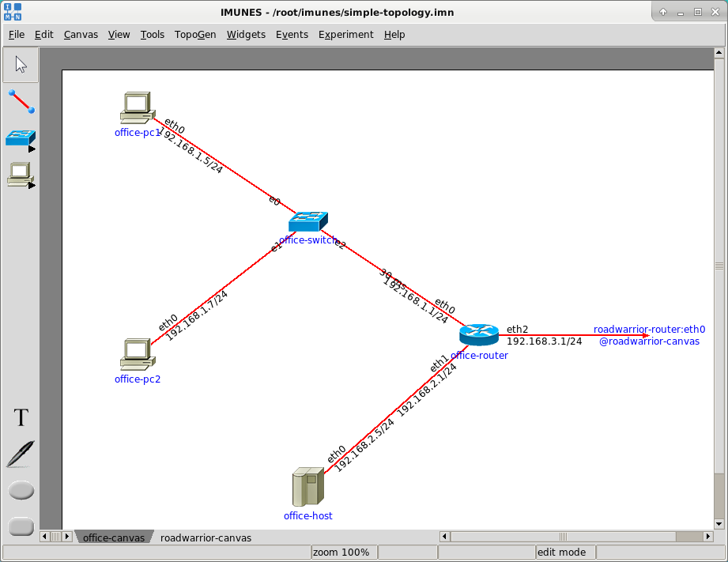
Task: Choose the red Link tool
Action: pyautogui.click(x=21, y=101)
